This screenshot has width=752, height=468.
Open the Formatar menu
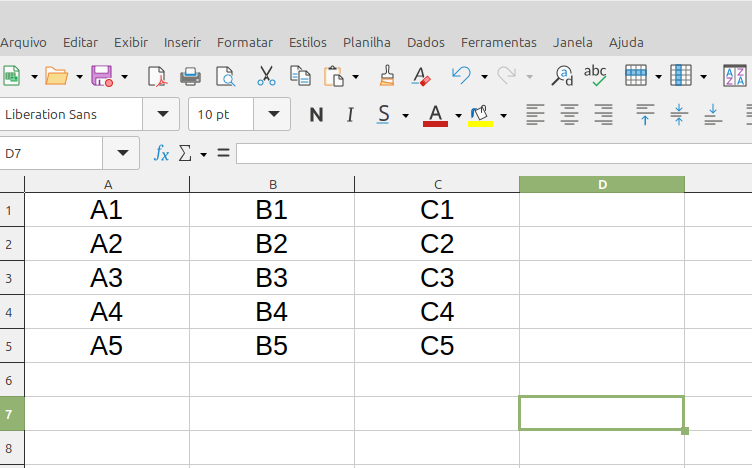[x=244, y=42]
